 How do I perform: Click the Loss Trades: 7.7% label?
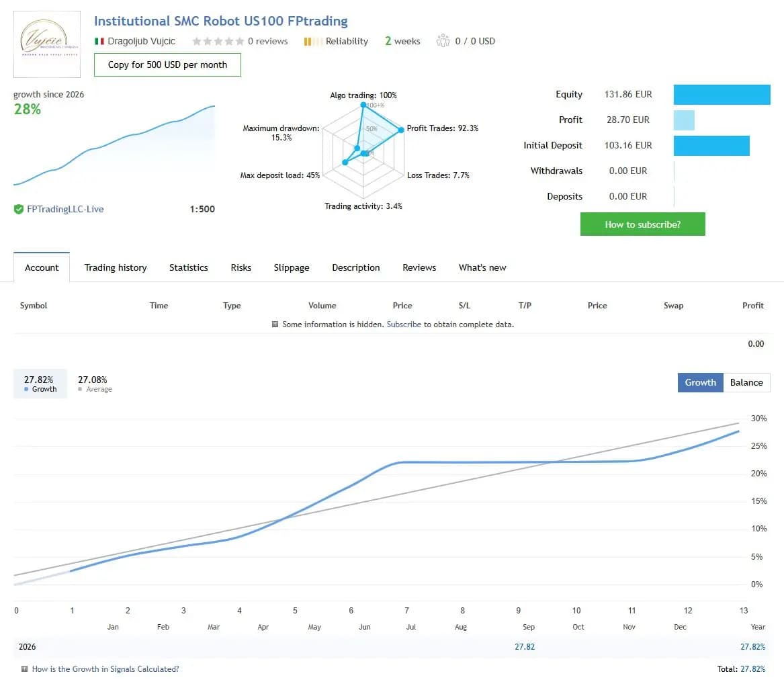click(438, 175)
